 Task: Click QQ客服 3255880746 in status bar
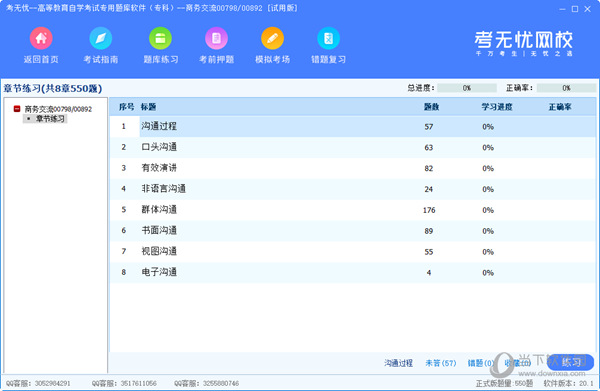click(207, 383)
